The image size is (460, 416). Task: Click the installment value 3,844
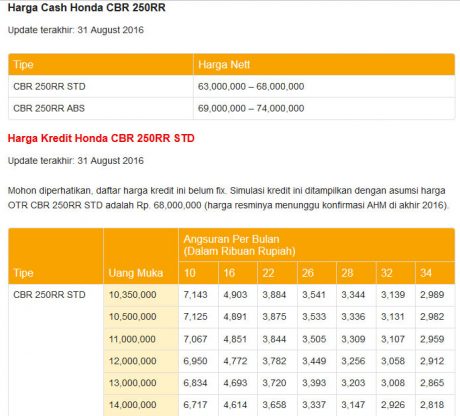(274, 339)
